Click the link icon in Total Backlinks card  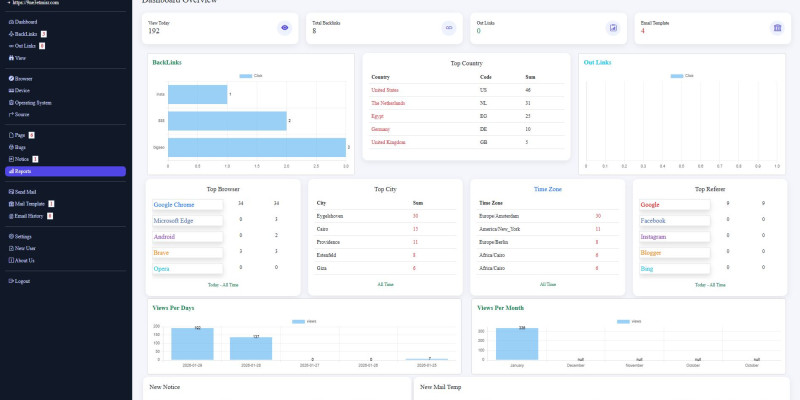click(449, 28)
